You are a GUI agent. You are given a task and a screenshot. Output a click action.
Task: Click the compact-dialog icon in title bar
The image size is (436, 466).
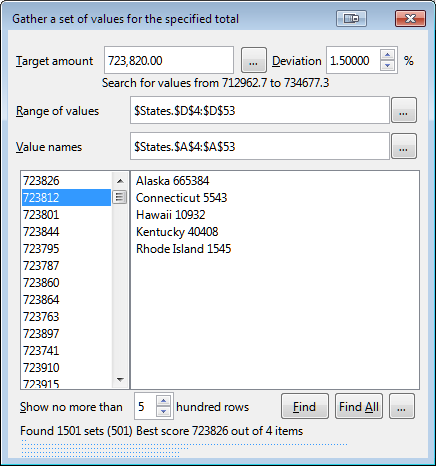click(351, 18)
